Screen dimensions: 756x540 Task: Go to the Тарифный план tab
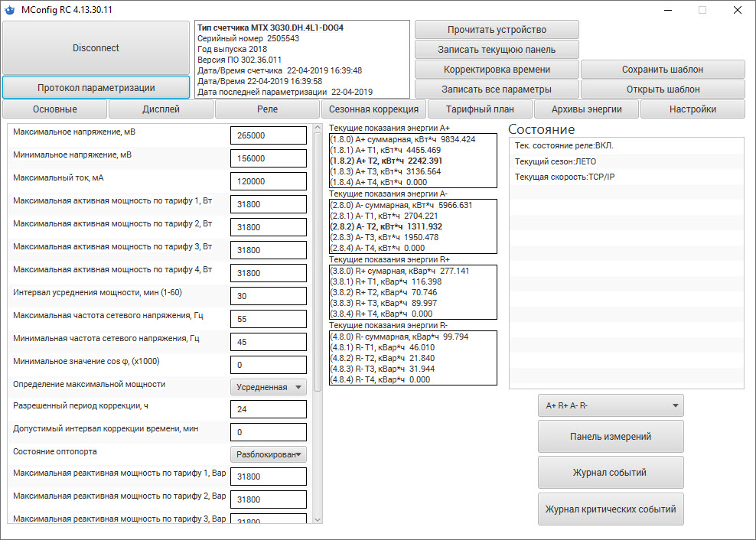[481, 109]
